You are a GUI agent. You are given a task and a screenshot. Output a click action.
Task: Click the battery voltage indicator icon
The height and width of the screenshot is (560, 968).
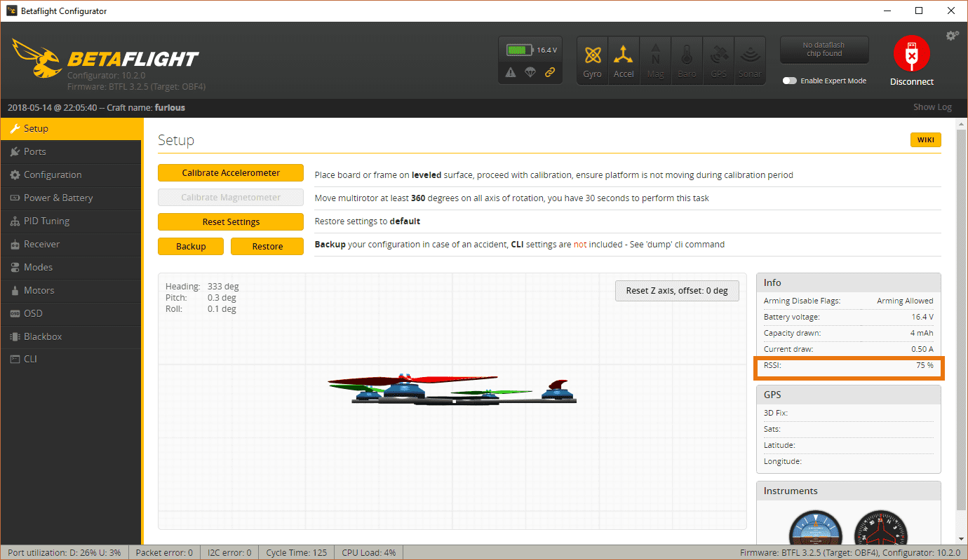[520, 50]
